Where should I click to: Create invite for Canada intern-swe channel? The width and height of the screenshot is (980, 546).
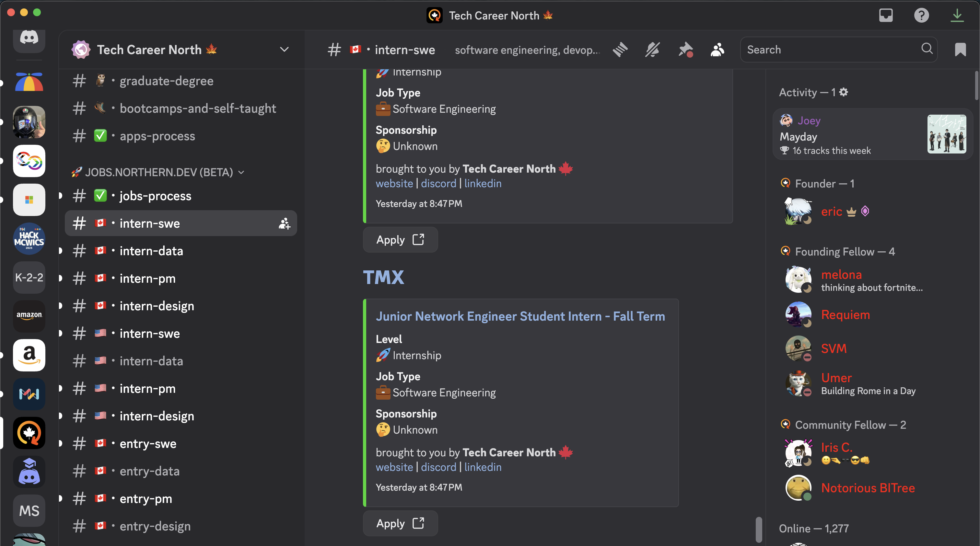coord(284,223)
